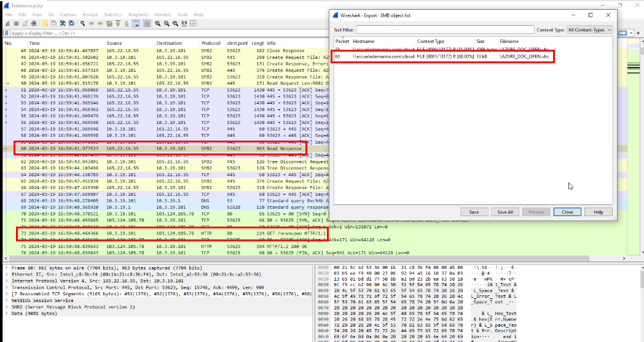Open the View menu
644x342 pixels.
tap(37, 14)
